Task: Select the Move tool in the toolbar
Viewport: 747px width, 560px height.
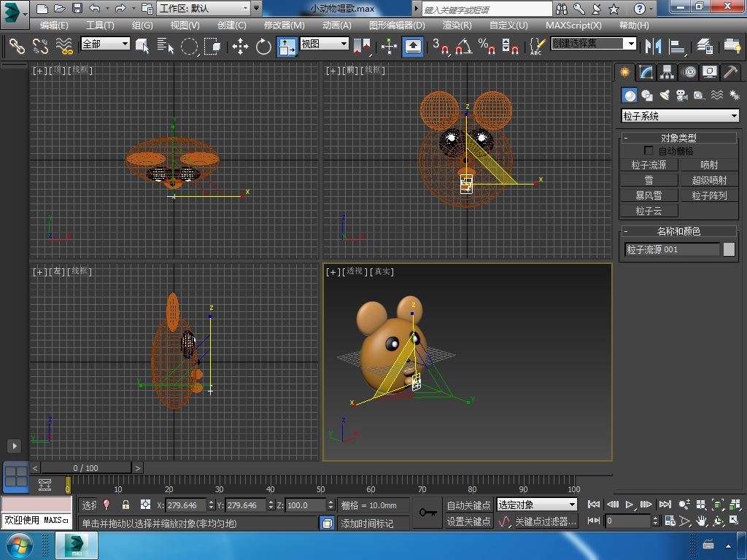Action: click(x=240, y=47)
